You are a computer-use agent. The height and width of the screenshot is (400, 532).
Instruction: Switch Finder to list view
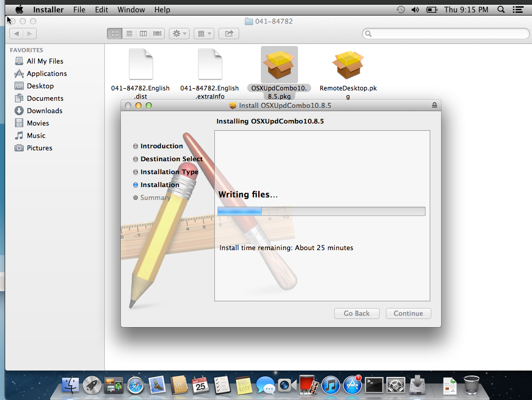(x=129, y=34)
